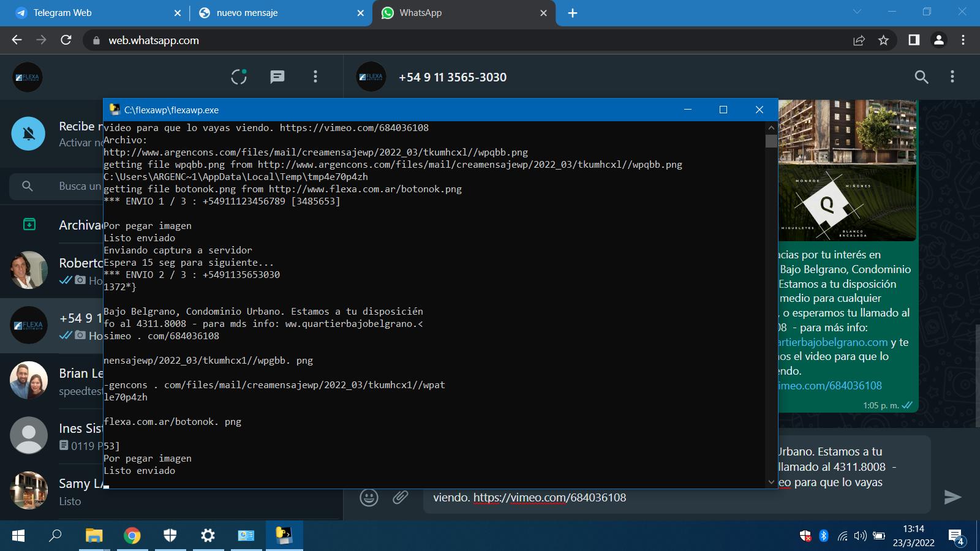Search within the open conversation
Screen dimensions: 980x551
(921, 77)
